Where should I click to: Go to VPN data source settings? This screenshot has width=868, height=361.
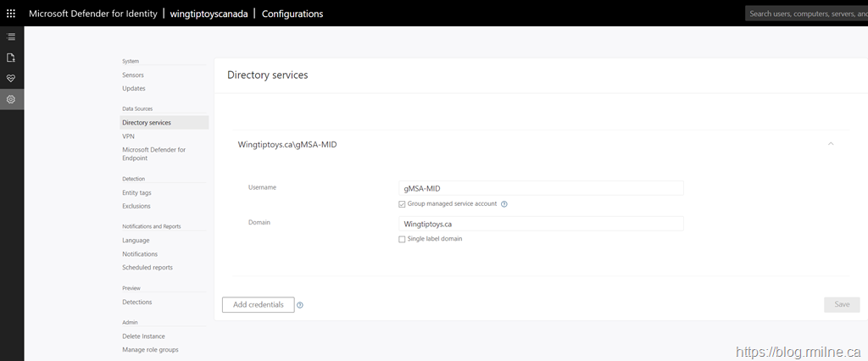point(128,136)
